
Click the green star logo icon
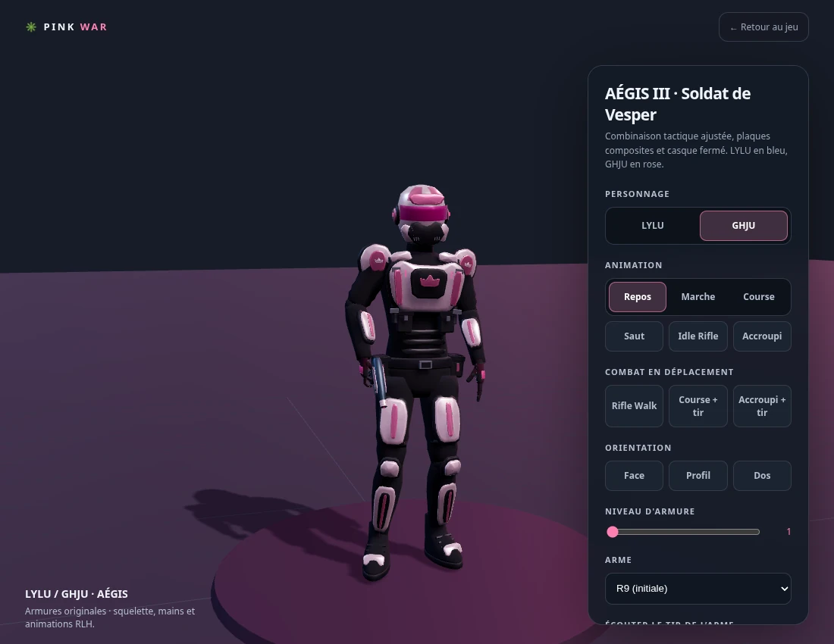pos(31,27)
